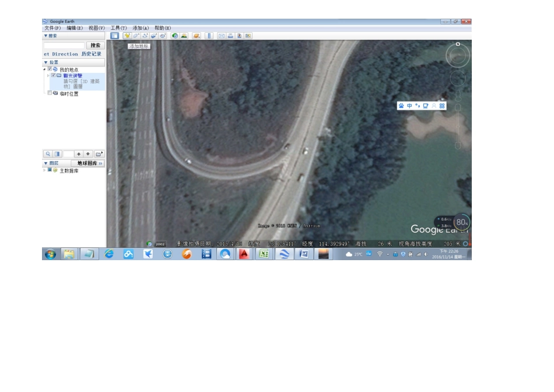Image resolution: width=554 pixels, height=392 pixels.
Task: Toggle the sidebar visibility toolbar icon
Action: coord(114,36)
